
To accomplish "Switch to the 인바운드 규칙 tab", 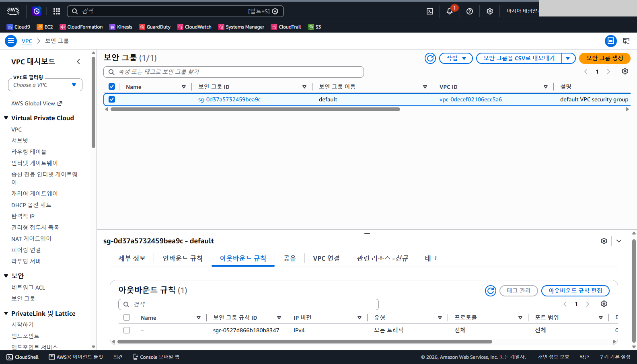I will tap(183, 258).
